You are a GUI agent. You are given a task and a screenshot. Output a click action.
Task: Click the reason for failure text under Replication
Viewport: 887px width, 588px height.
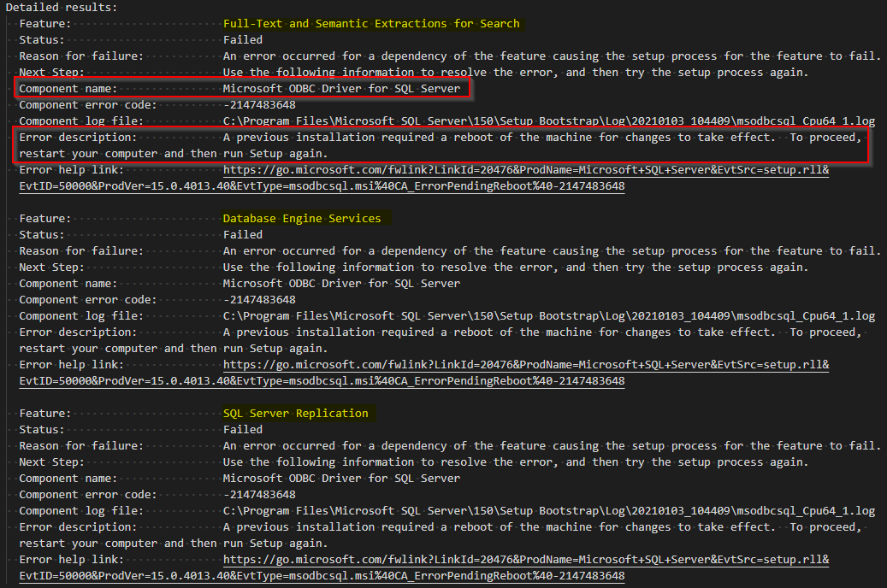[x=552, y=446]
